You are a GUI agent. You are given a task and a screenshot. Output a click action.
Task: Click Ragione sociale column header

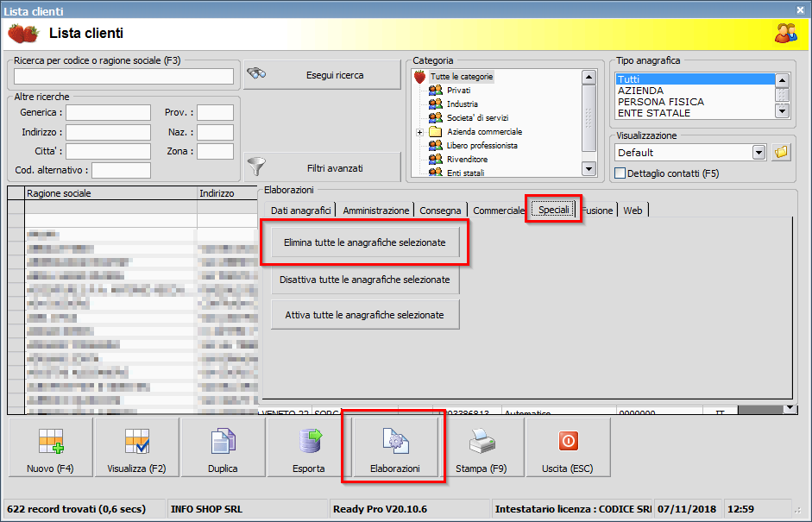pyautogui.click(x=110, y=193)
